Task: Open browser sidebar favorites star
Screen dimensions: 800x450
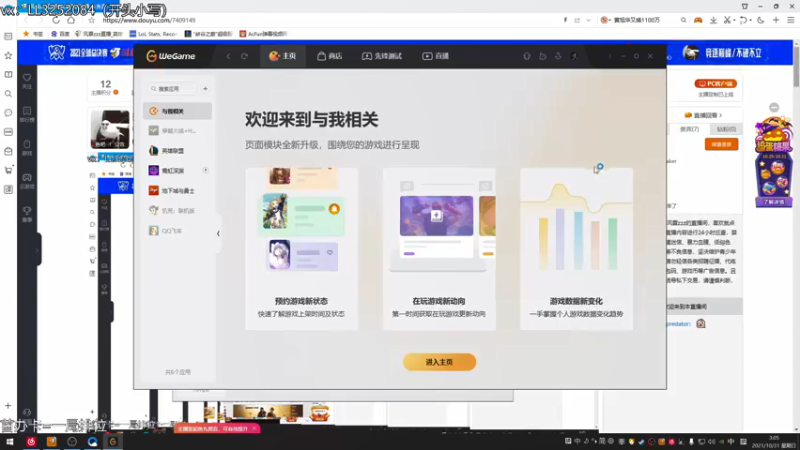Action: tap(8, 56)
